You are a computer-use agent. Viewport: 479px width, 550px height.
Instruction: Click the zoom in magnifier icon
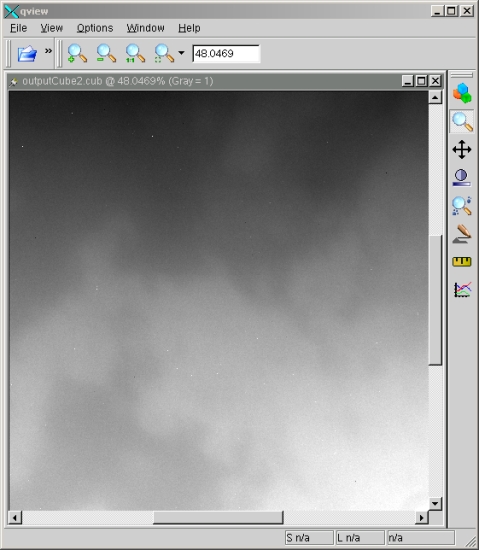77,54
